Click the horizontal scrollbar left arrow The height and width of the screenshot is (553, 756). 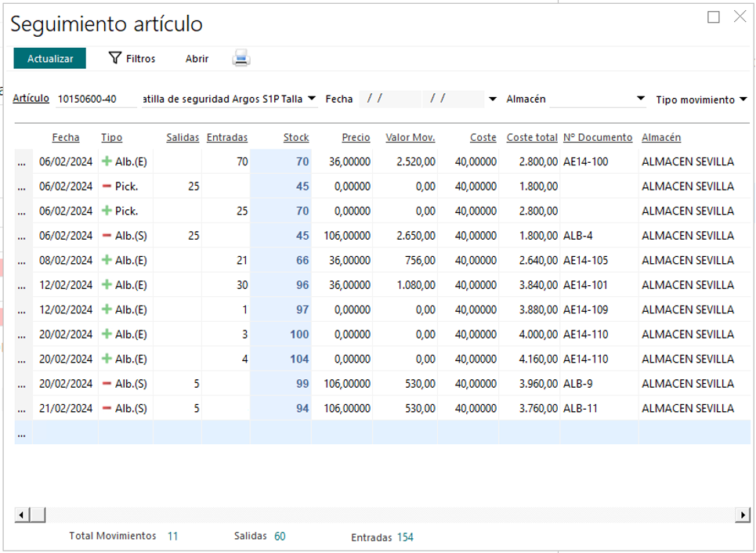(x=22, y=515)
